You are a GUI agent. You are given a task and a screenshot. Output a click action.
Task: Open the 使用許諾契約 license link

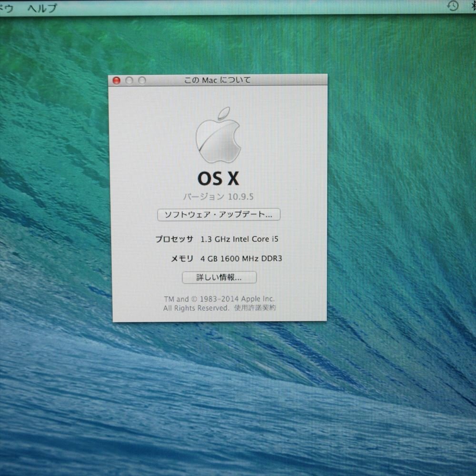pos(255,308)
